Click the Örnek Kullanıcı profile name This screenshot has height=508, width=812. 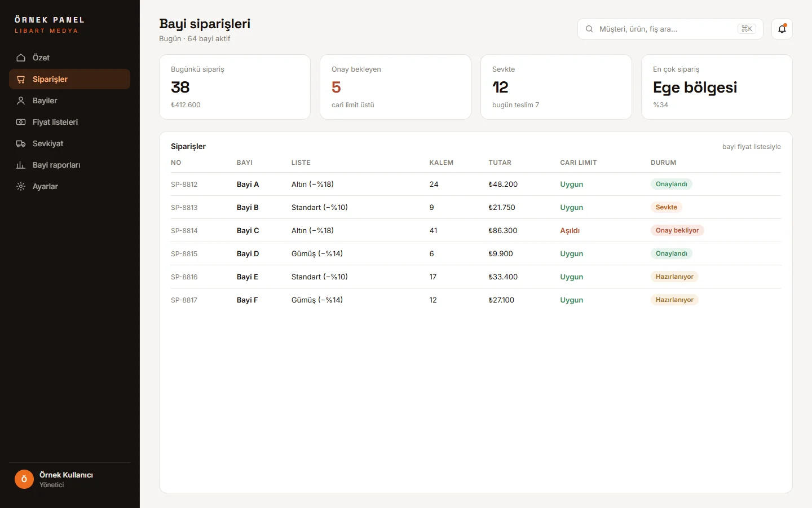point(66,475)
